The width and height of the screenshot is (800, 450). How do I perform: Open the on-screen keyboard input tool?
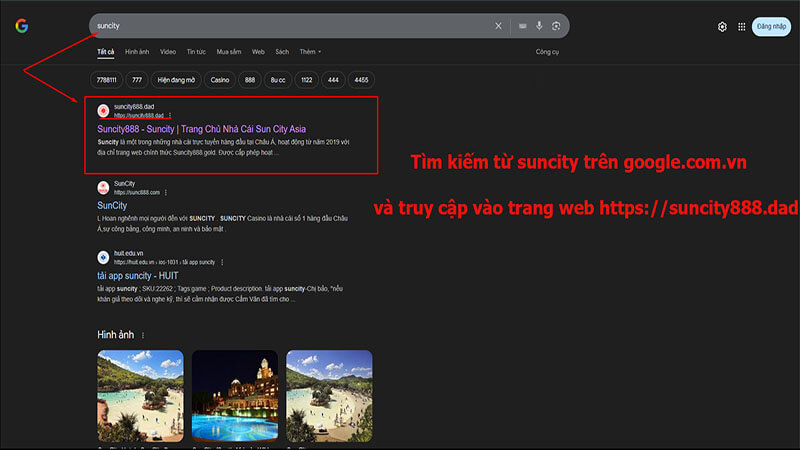(523, 26)
